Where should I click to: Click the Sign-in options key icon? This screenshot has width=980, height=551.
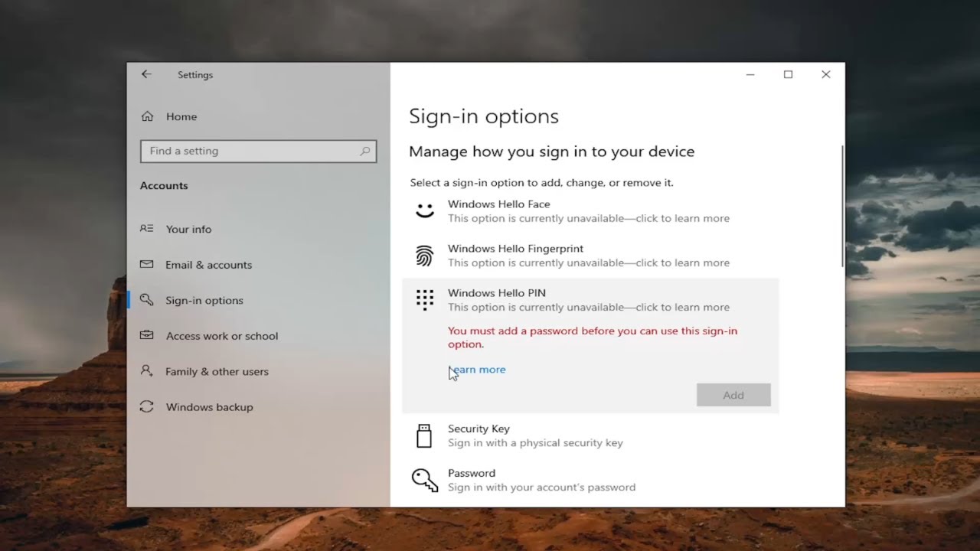coord(146,300)
